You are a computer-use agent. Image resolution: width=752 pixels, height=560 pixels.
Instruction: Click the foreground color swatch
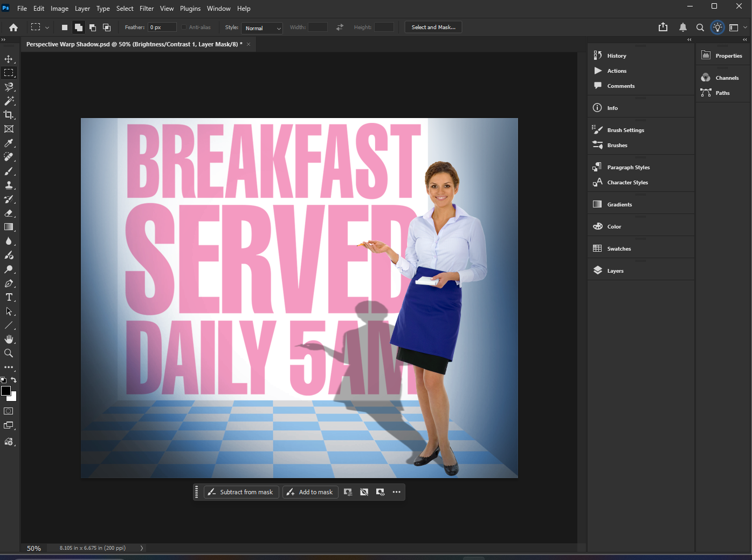(6, 391)
